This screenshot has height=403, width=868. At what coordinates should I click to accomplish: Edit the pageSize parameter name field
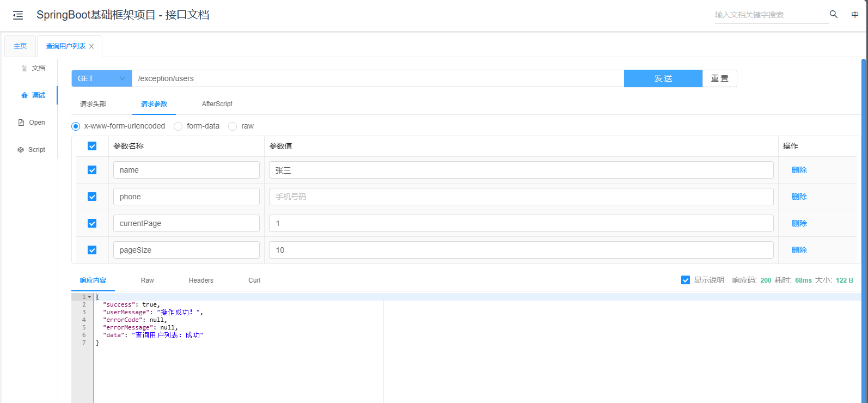(x=186, y=250)
